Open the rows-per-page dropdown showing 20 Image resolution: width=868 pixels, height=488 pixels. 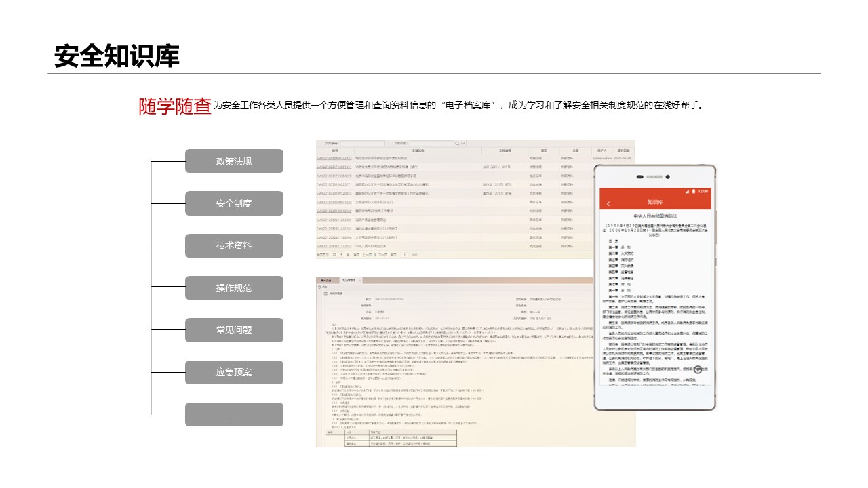(337, 255)
